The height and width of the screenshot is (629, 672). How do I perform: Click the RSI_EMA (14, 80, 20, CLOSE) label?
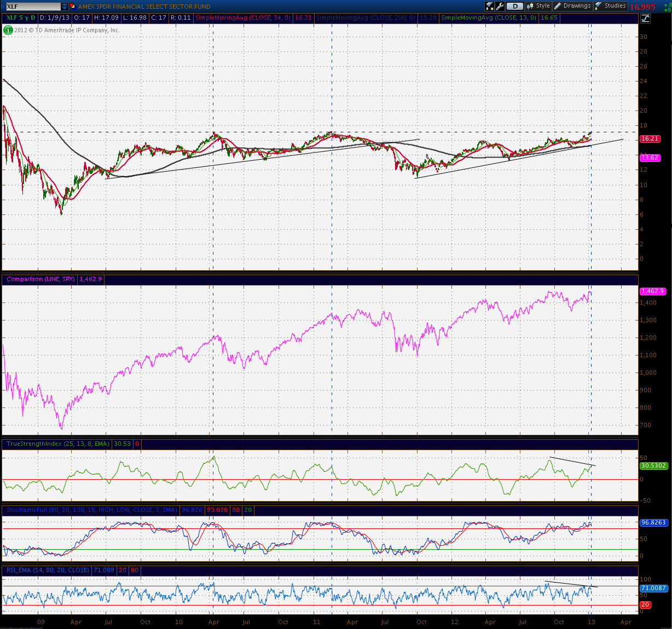(x=48, y=570)
